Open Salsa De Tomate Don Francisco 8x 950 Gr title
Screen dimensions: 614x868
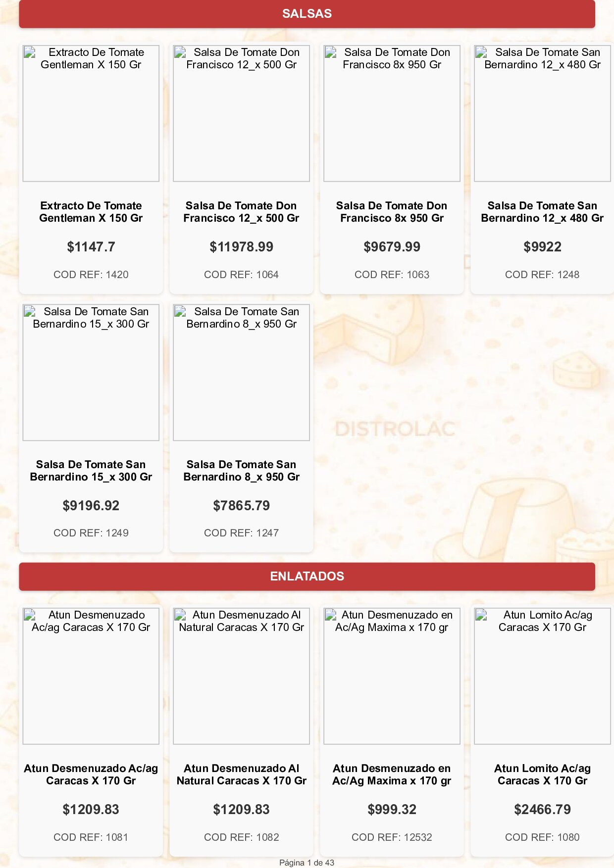[392, 212]
